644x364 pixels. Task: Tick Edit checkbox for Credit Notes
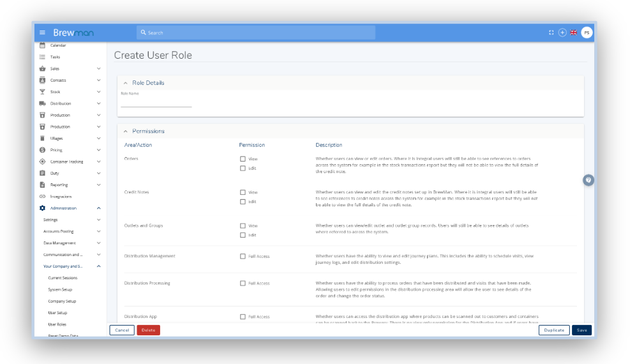[243, 202]
